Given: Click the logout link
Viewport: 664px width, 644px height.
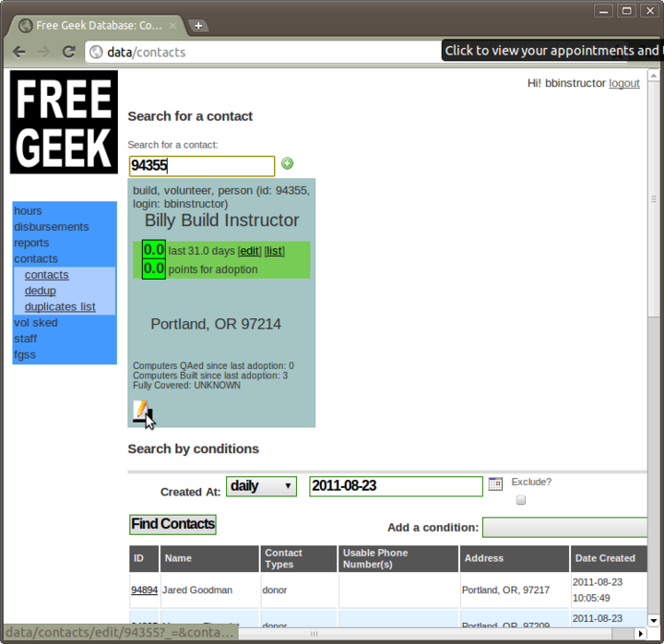Looking at the screenshot, I should (x=624, y=83).
